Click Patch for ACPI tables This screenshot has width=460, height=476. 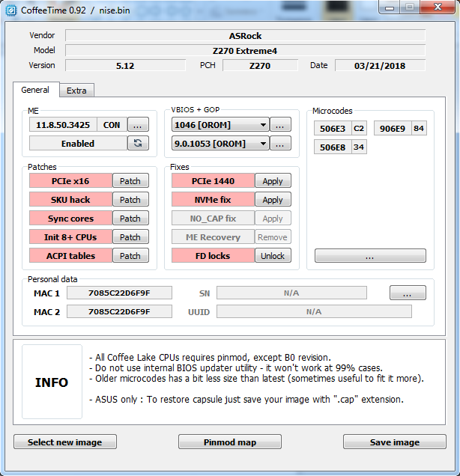[130, 256]
